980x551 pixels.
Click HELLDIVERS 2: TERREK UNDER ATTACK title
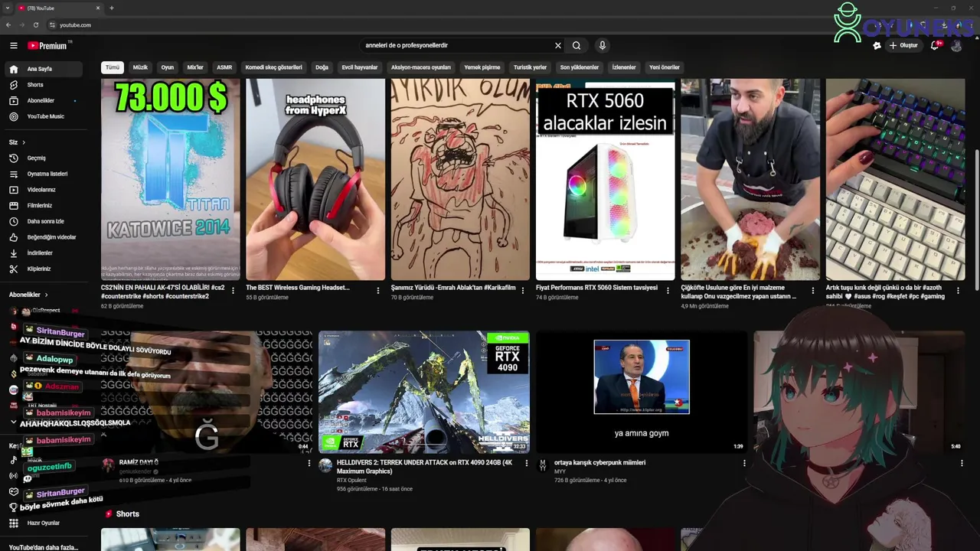(424, 467)
